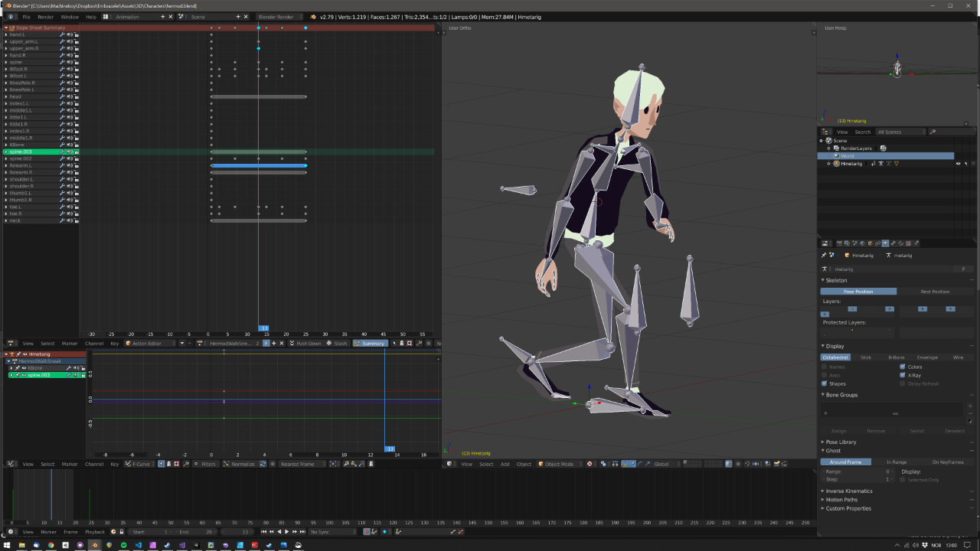This screenshot has height=551, width=980.
Task: Open the Channel menu in dope sheet header
Action: pos(94,344)
